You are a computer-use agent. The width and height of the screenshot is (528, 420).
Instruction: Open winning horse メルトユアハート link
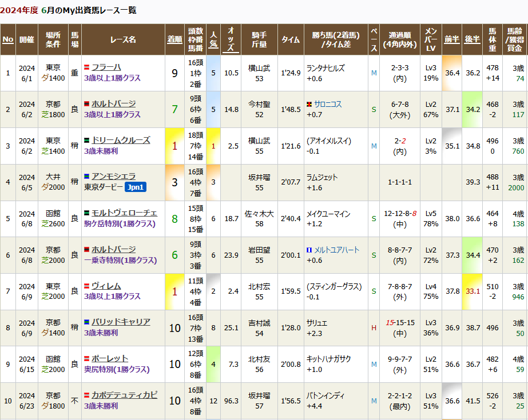tap(336, 250)
